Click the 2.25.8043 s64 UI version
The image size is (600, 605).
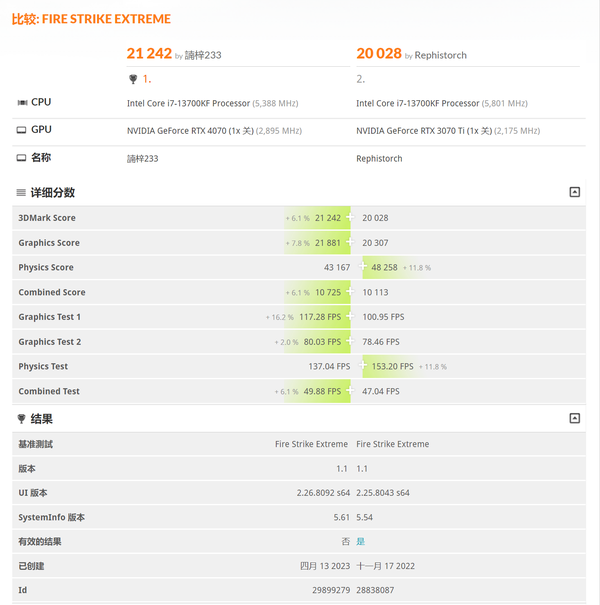(x=383, y=493)
